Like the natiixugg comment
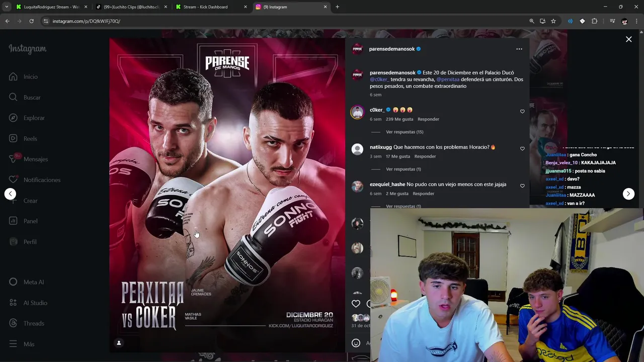This screenshot has width=644, height=362. tap(522, 149)
